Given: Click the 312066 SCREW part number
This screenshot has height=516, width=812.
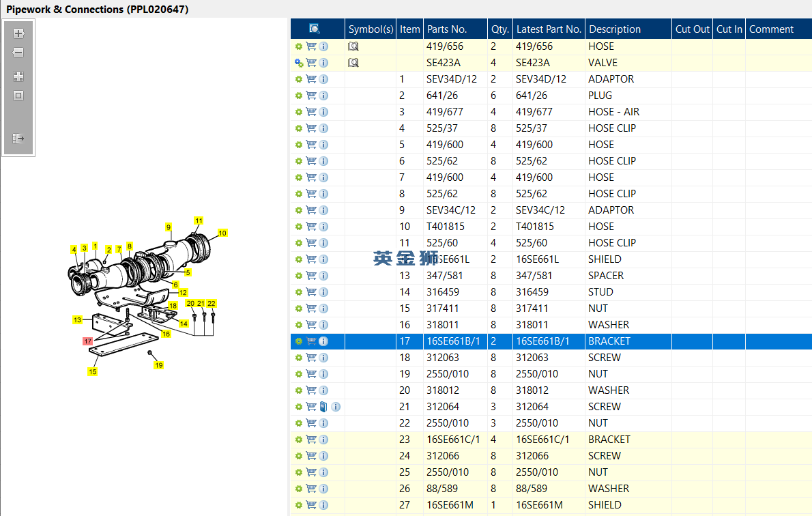Looking at the screenshot, I should point(443,456).
